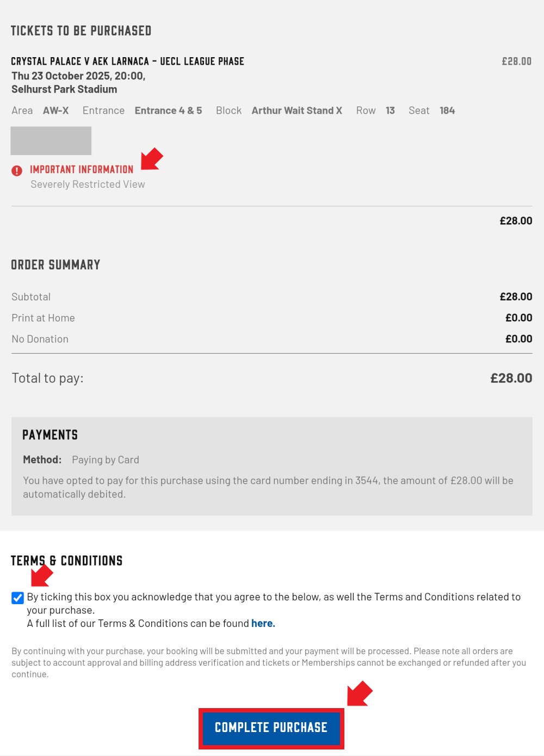The image size is (544, 756).
Task: Click the Print at Home delivery row
Action: click(x=43, y=318)
